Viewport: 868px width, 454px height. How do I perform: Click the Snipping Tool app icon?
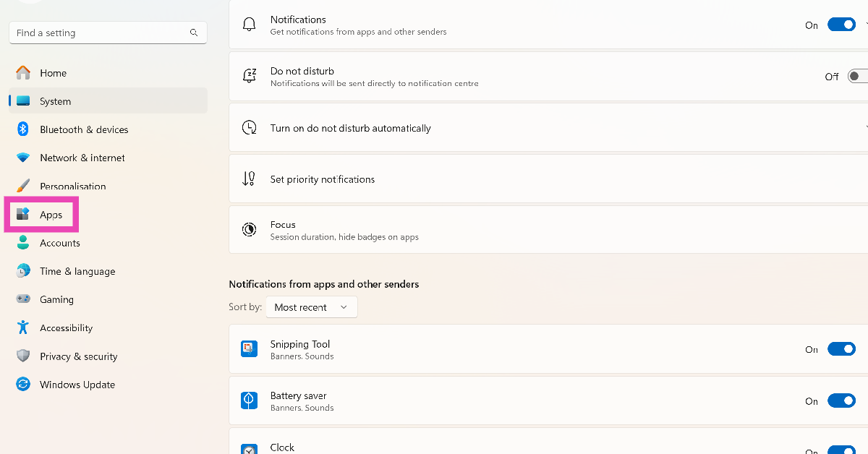pyautogui.click(x=249, y=349)
